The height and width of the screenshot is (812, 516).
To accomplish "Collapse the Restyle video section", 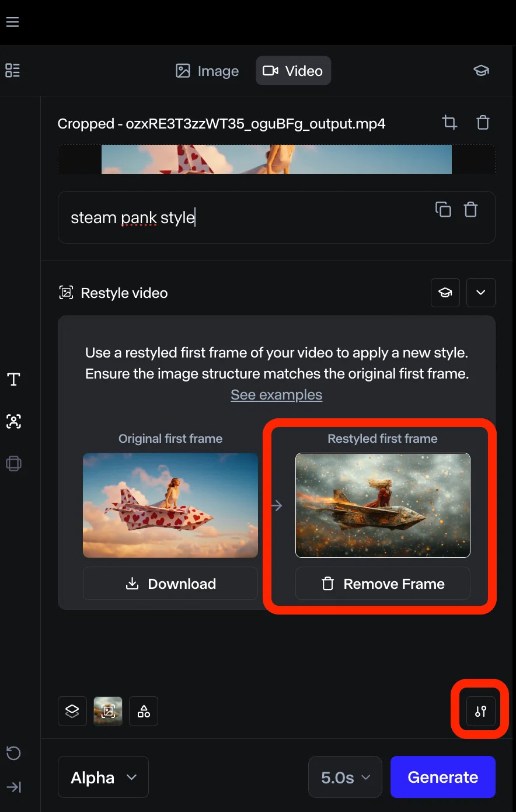I will [x=481, y=293].
